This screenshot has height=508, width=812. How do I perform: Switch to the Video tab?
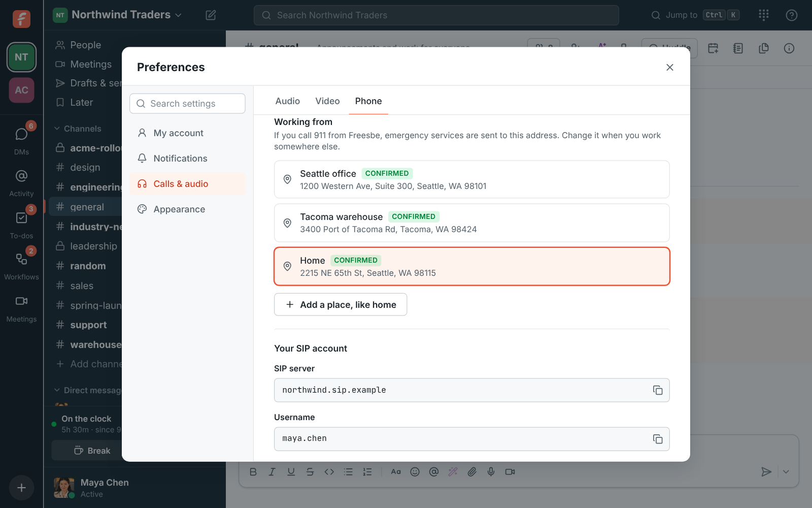click(x=327, y=101)
